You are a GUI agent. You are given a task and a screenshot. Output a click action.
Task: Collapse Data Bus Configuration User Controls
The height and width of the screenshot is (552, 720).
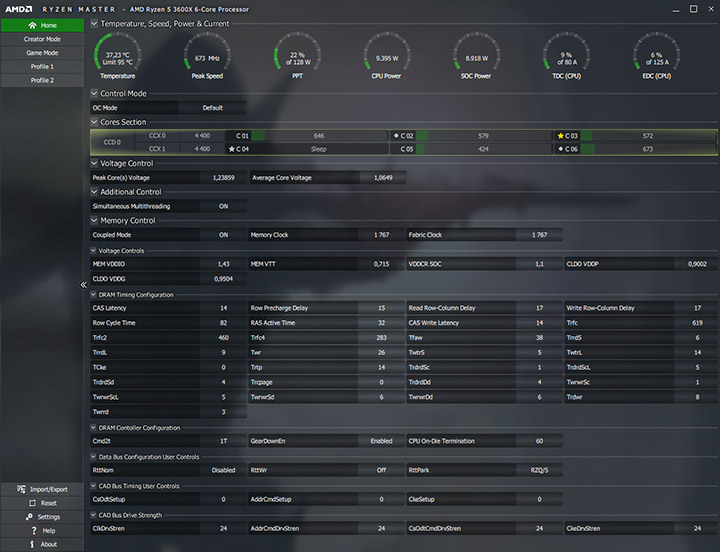tap(93, 457)
